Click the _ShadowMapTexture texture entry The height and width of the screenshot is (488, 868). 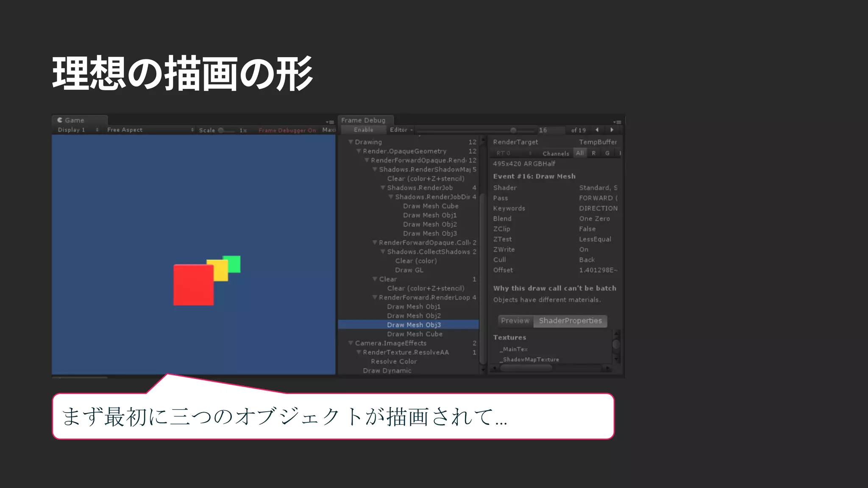[x=529, y=359]
